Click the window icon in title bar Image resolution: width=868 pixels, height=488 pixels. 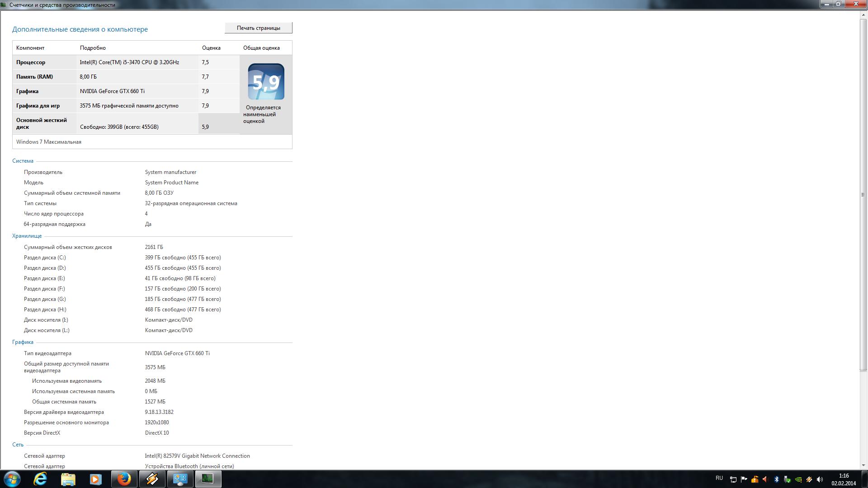tap(4, 5)
